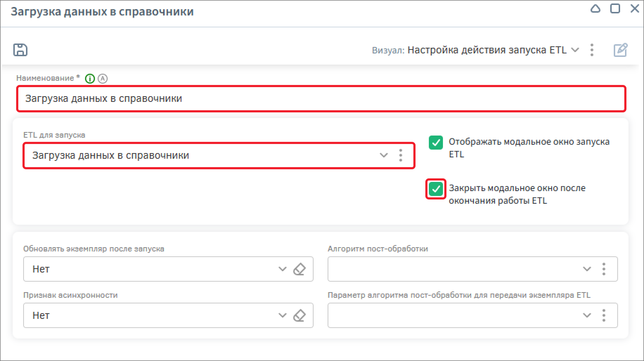
Task: Clear the Признак асинхронности field with eraser
Action: click(x=299, y=316)
